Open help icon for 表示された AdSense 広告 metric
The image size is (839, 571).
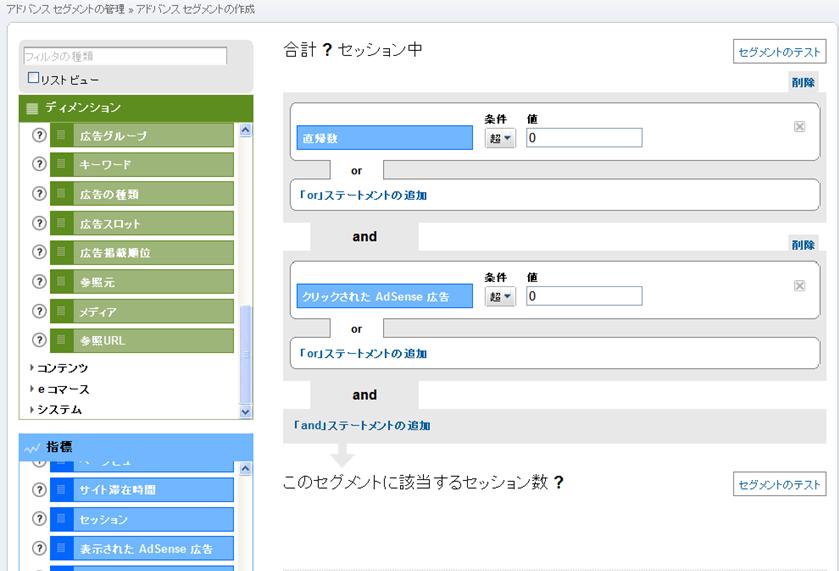coord(39,548)
